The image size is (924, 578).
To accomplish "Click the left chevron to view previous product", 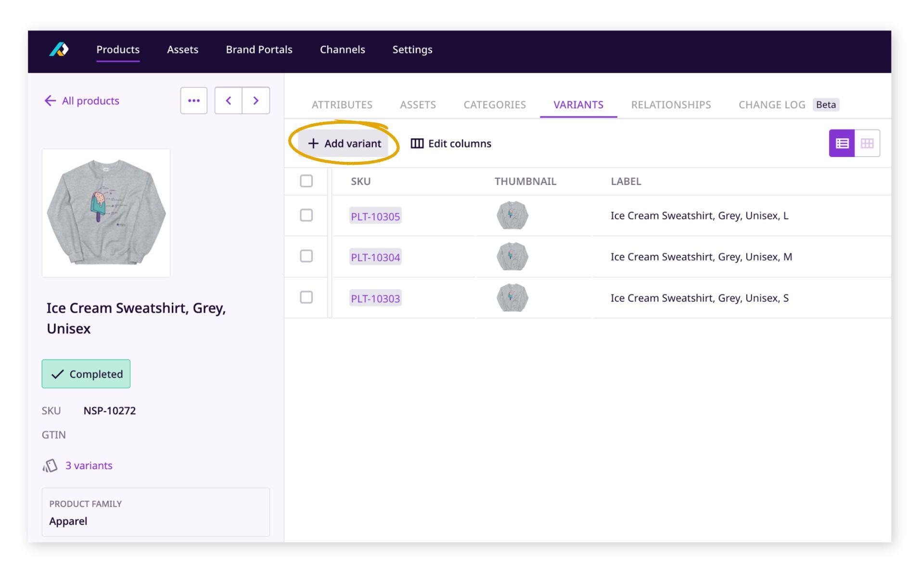I will pos(229,100).
